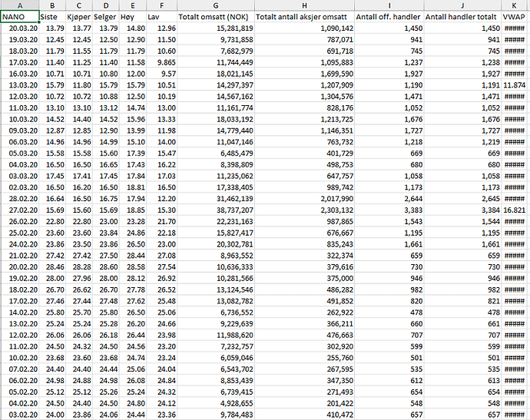This screenshot has width=530, height=420.
Task: Select turnover cell 9,784,483
Action: click(216, 415)
